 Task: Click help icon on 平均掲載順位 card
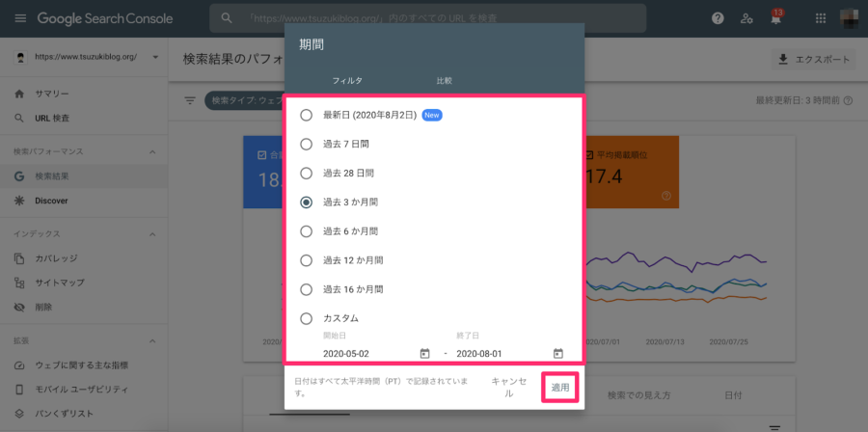[665, 196]
